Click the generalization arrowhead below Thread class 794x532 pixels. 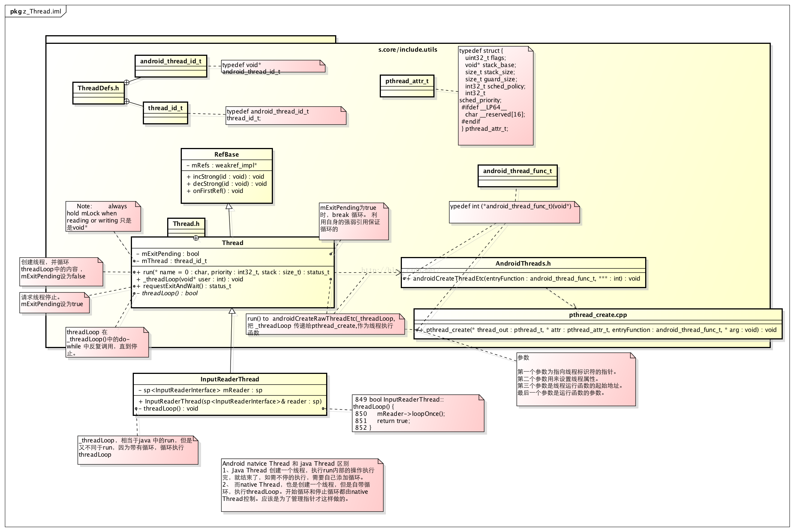(x=232, y=311)
